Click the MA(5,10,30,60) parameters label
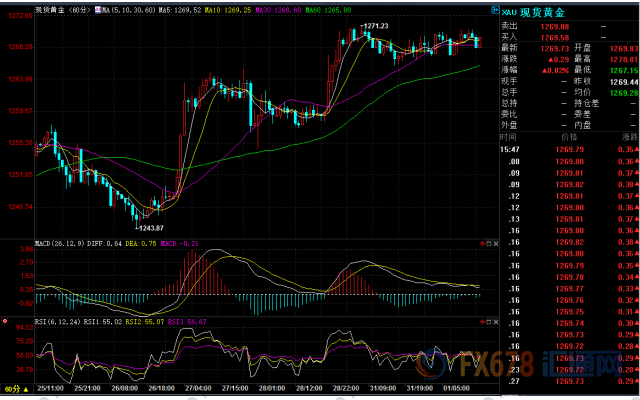Image resolution: width=640 pixels, height=400 pixels. point(128,7)
